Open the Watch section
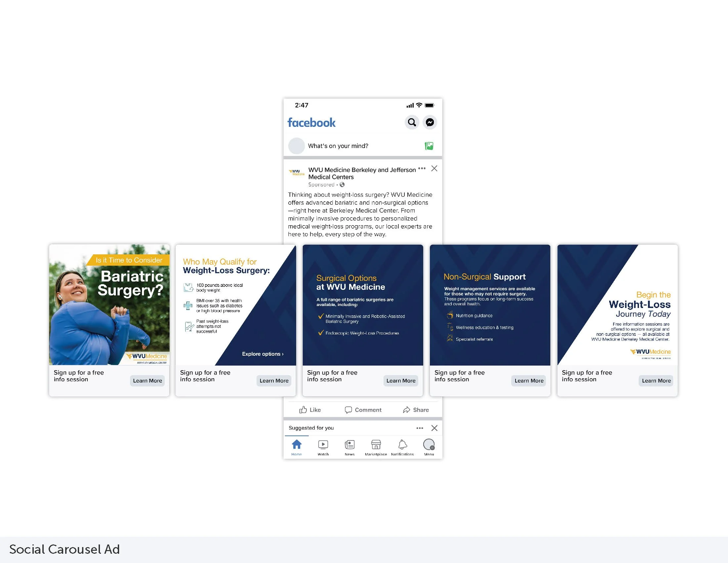The height and width of the screenshot is (563, 728). [x=323, y=447]
